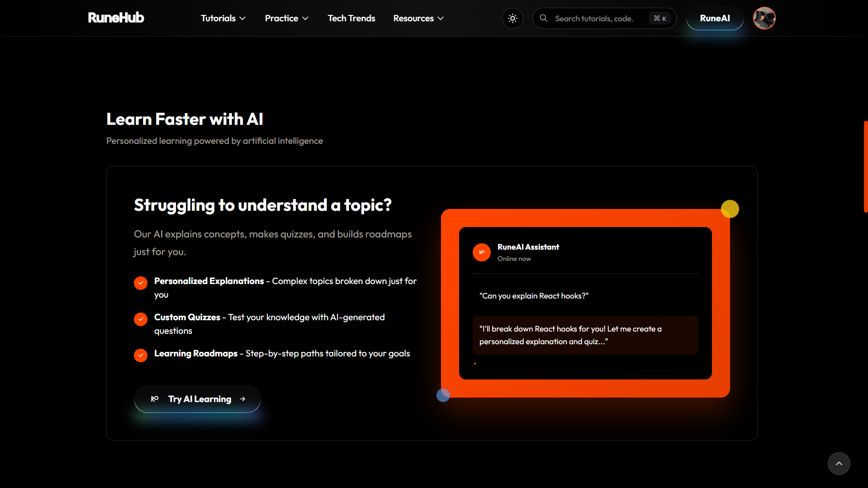The width and height of the screenshot is (868, 488).
Task: Open the user profile avatar
Action: (x=764, y=19)
